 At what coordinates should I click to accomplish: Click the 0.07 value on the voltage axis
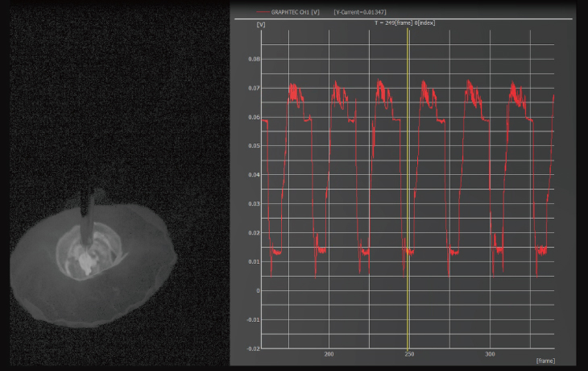pos(255,89)
